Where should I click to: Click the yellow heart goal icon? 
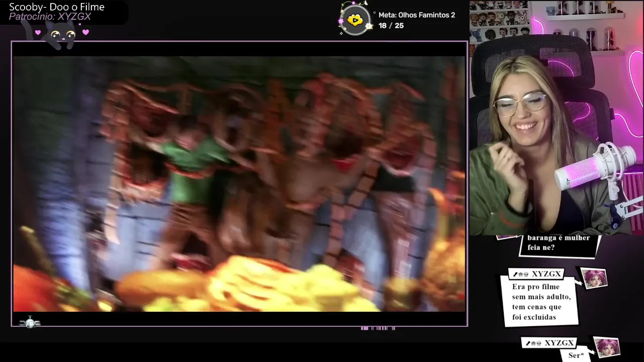pos(355,20)
